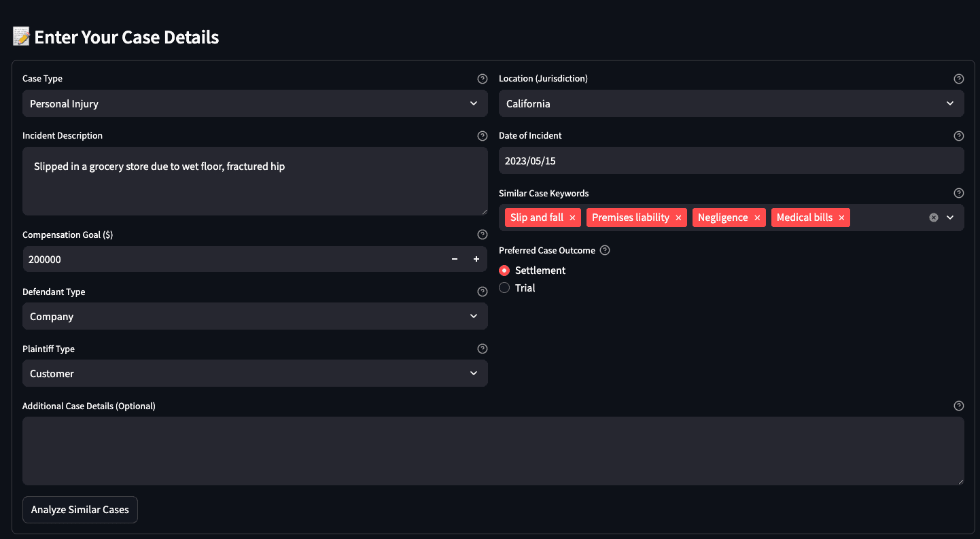Click help icon for Defendant Type
The width and height of the screenshot is (980, 539).
pos(483,292)
